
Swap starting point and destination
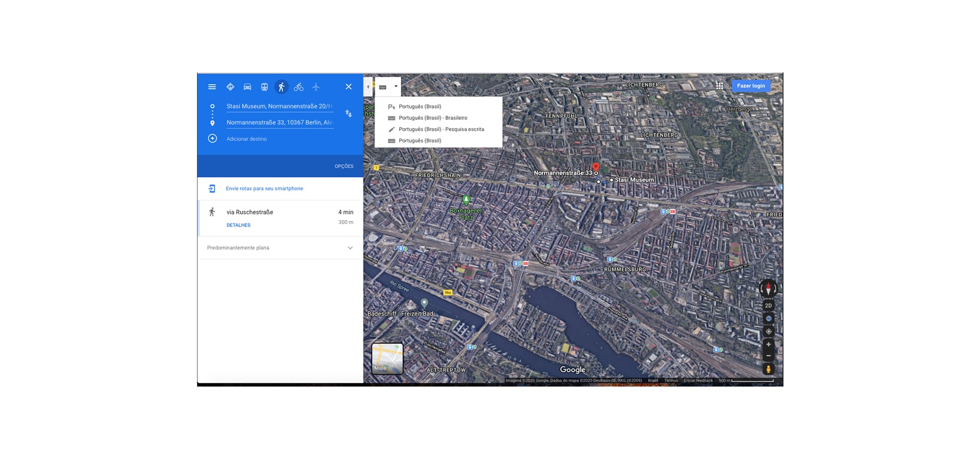(x=349, y=114)
